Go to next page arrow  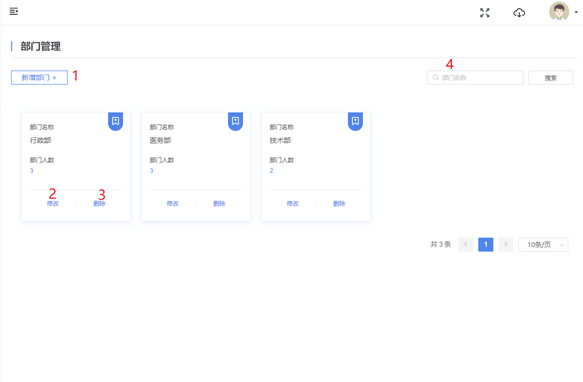pyautogui.click(x=506, y=244)
